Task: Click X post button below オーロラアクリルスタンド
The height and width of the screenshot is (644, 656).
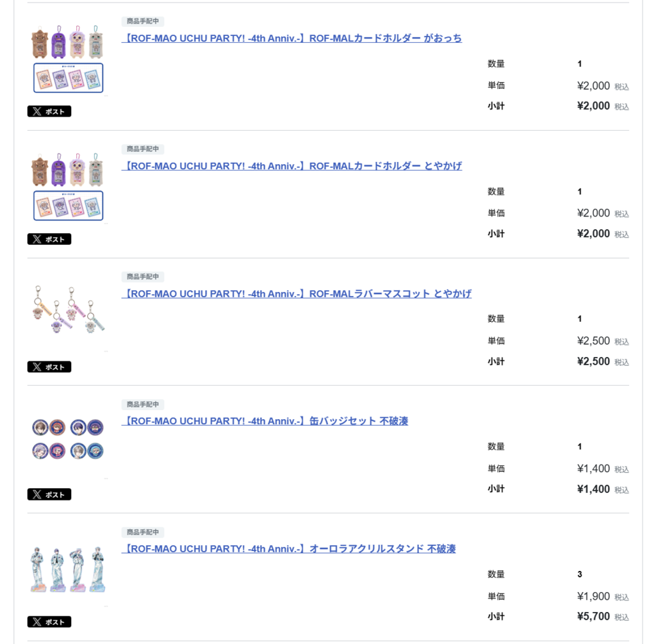Action: [x=49, y=622]
